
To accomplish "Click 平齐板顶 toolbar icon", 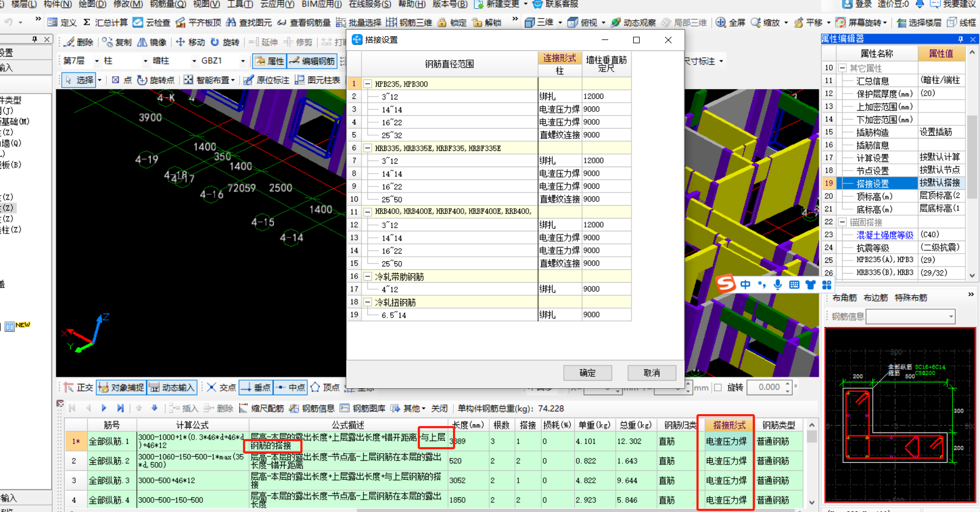I will tap(198, 22).
